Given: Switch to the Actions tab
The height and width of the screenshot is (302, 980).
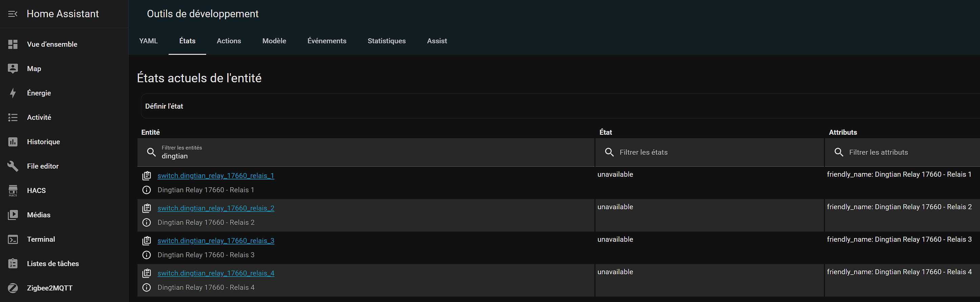Looking at the screenshot, I should (228, 41).
